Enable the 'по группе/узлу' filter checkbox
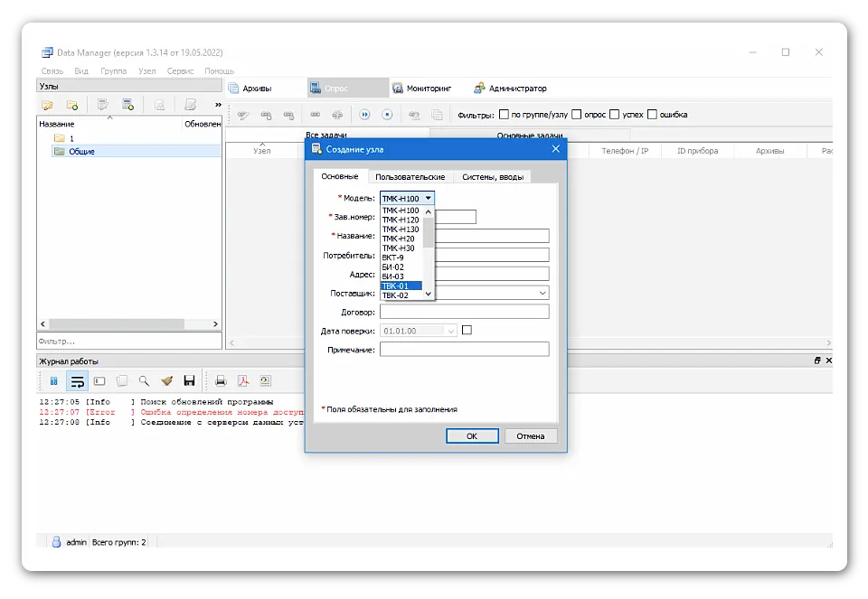The image size is (868, 599). 504,115
